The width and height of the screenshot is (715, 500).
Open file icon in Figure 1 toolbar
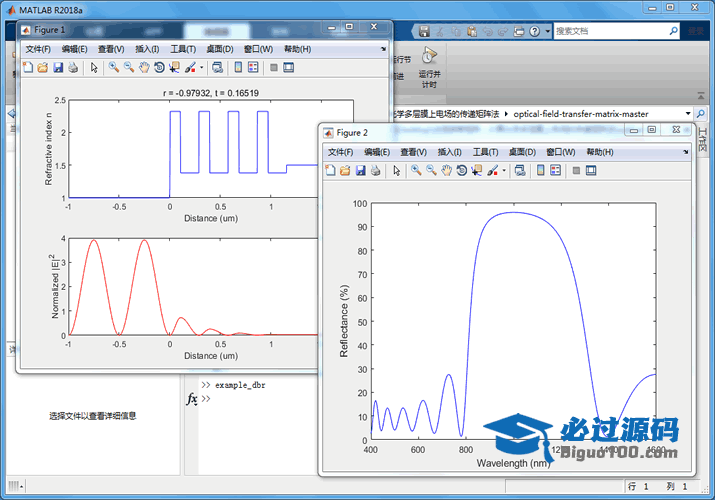(x=42, y=67)
